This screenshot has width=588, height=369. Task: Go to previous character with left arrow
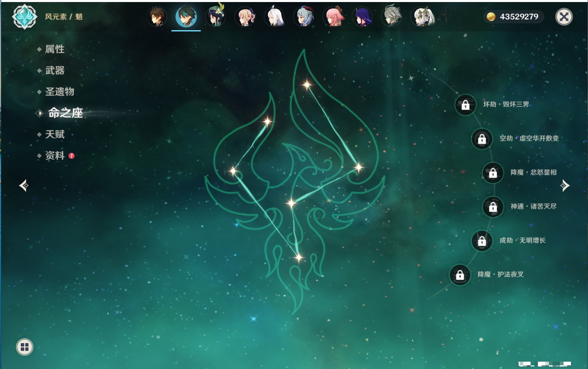click(x=24, y=186)
